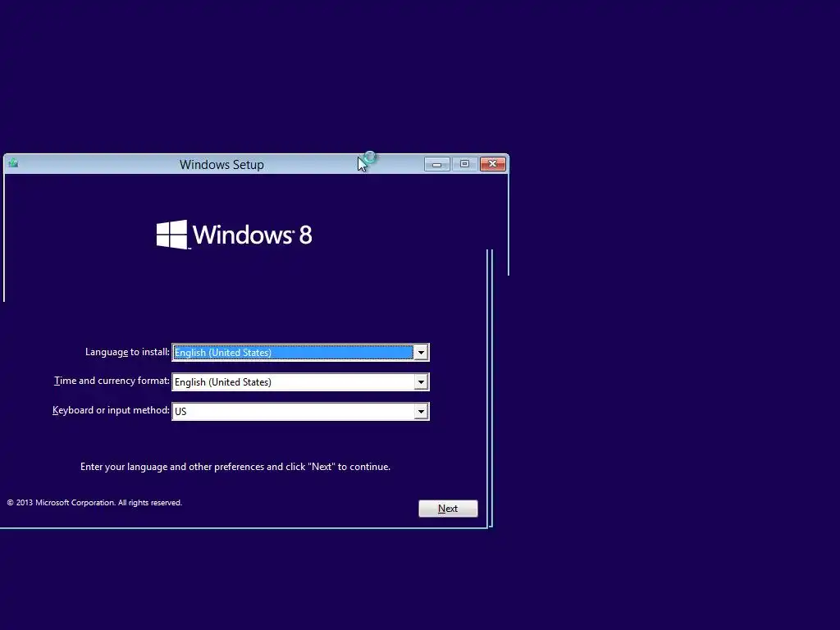
Task: Click the 'Time and currency format:' label
Action: pyautogui.click(x=112, y=381)
